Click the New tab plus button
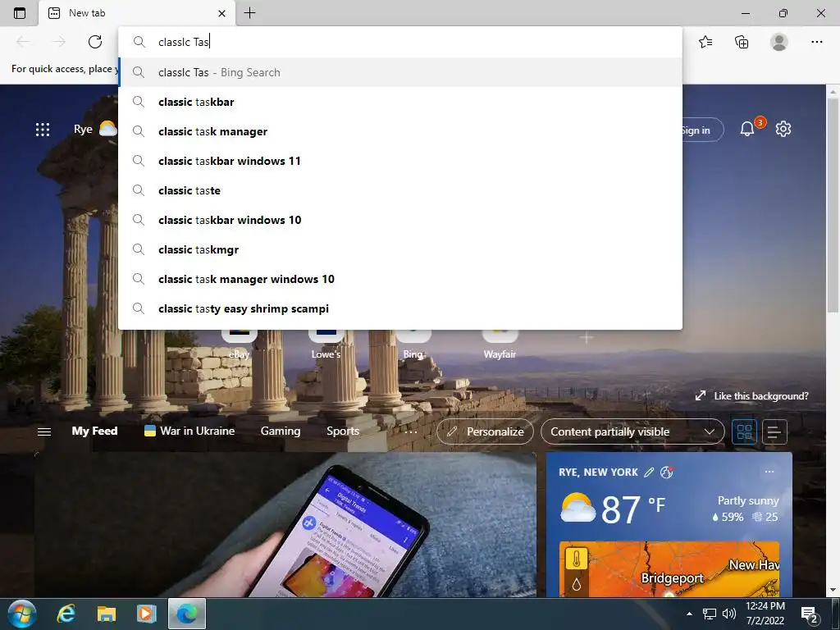This screenshot has height=630, width=840. point(249,13)
